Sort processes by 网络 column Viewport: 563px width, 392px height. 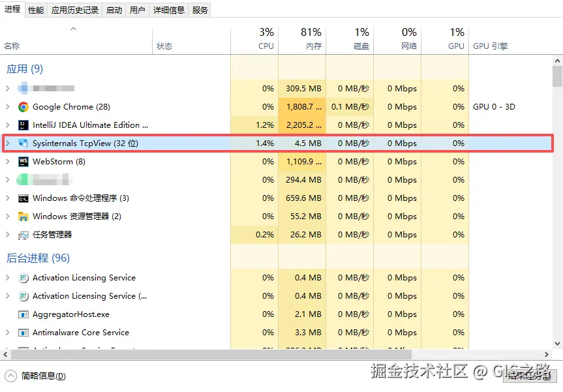(397, 40)
